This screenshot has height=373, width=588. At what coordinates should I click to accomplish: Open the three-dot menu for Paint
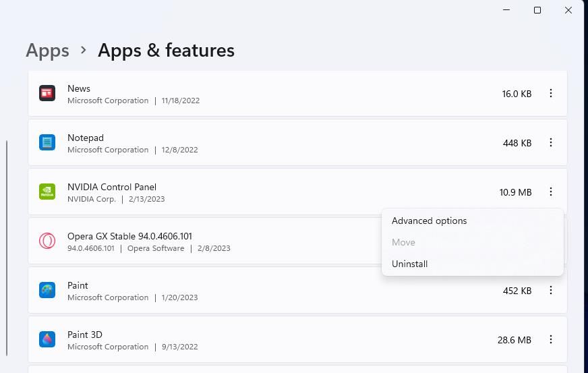[x=551, y=290]
